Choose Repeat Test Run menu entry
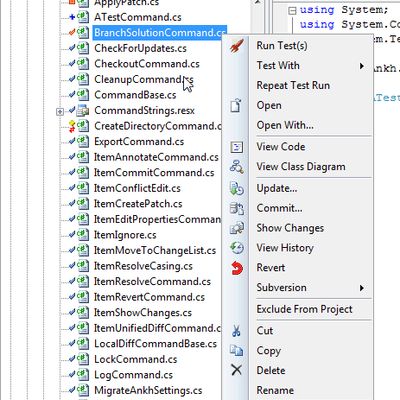The height and width of the screenshot is (400, 400). point(293,85)
